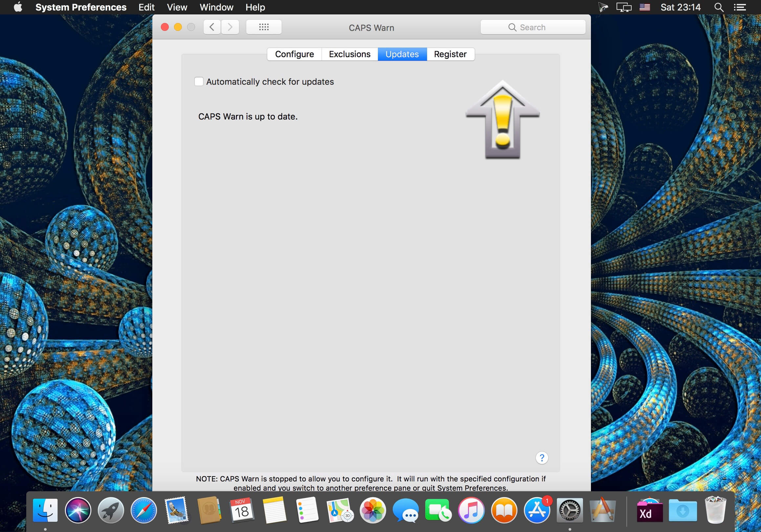761x532 pixels.
Task: Open iBooks from the Dock
Action: [x=504, y=510]
